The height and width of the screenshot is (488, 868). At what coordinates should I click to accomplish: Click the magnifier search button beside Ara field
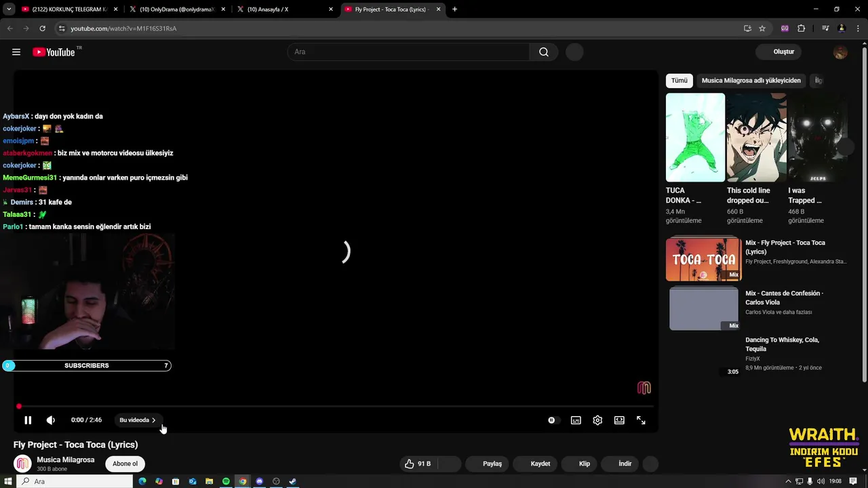[544, 52]
